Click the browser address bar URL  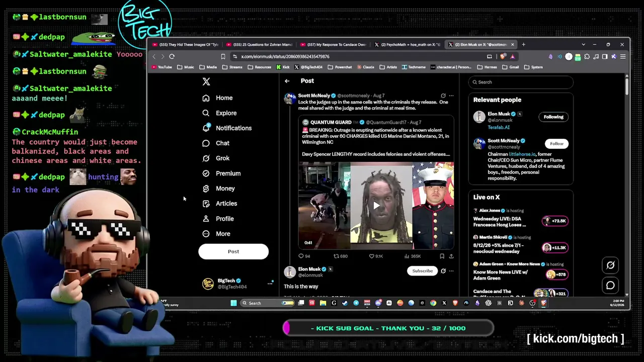coord(285,57)
